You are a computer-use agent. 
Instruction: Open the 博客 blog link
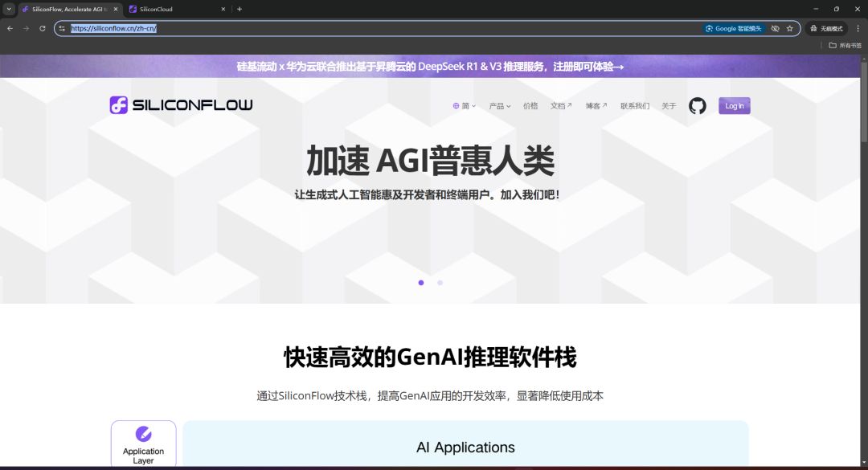(x=596, y=106)
